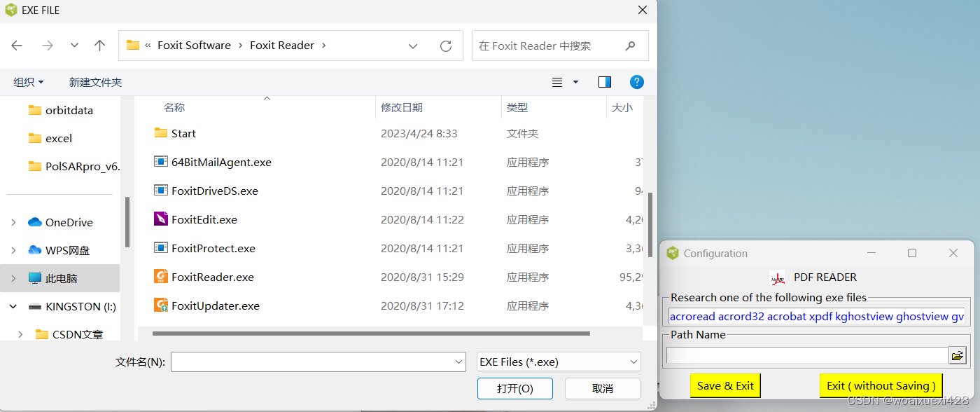Viewport: 980px width, 412px height.
Task: Focus the 文件名(N) input field
Action: 312,362
